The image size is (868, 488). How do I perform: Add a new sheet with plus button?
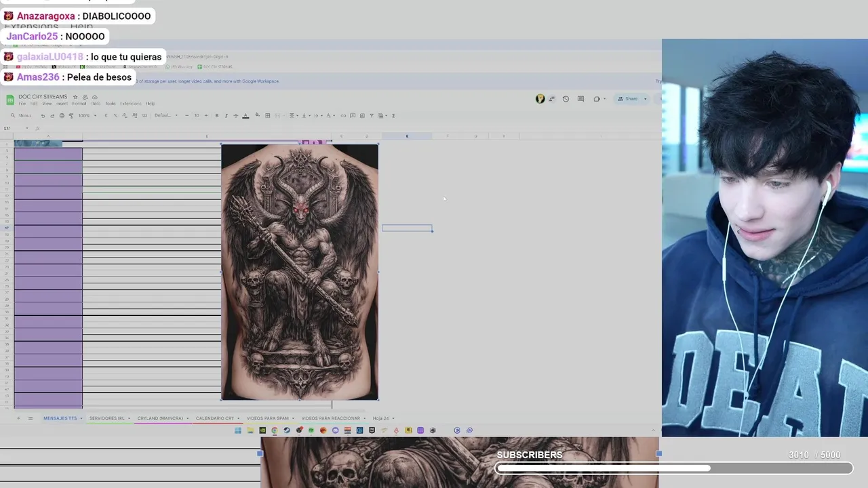[x=18, y=418]
